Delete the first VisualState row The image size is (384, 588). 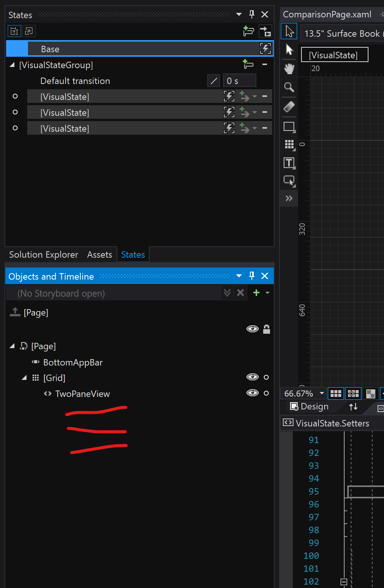[265, 96]
